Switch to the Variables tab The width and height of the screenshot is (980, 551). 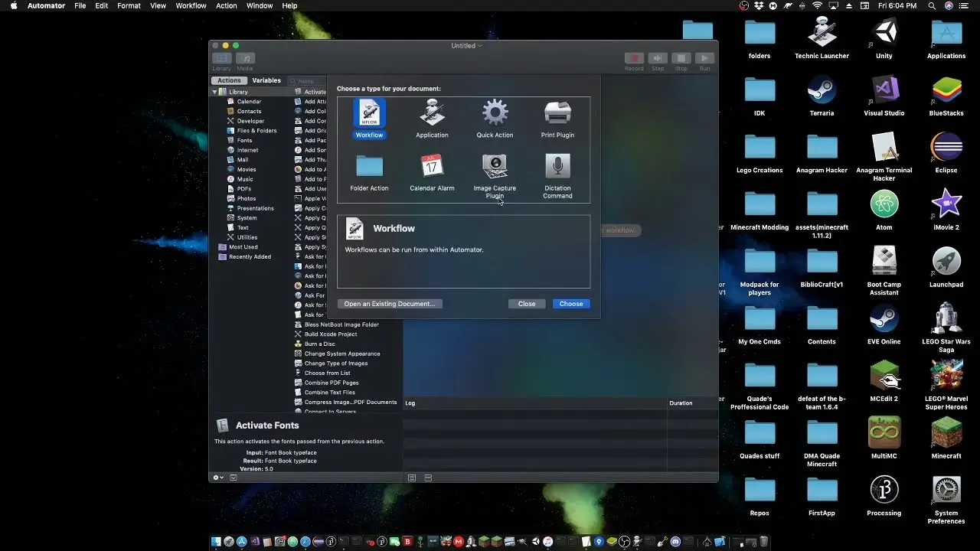pyautogui.click(x=266, y=80)
